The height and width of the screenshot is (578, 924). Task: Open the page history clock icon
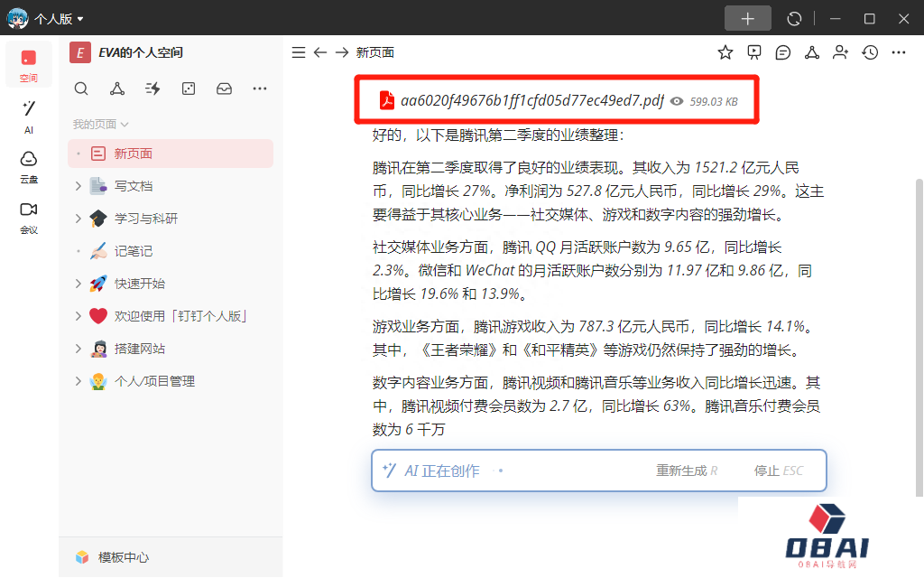click(x=870, y=52)
